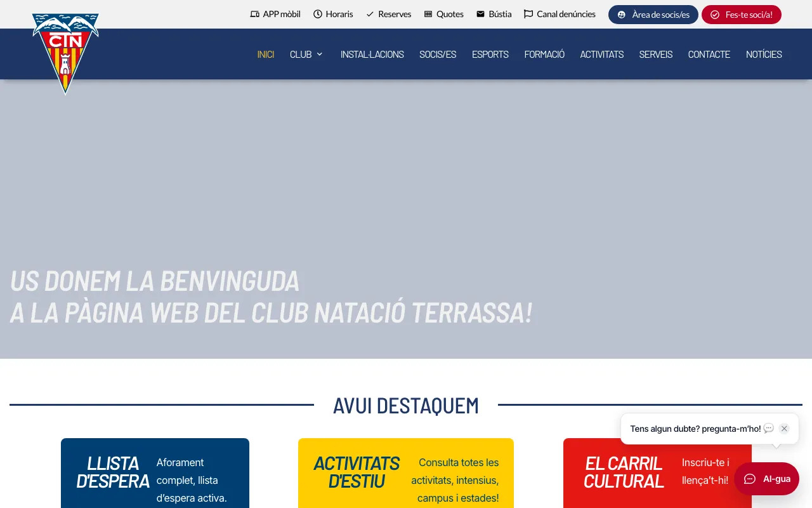Click the circled check icon in Fes-te soci/a
Screen dimensions: 812x508
(x=715, y=15)
